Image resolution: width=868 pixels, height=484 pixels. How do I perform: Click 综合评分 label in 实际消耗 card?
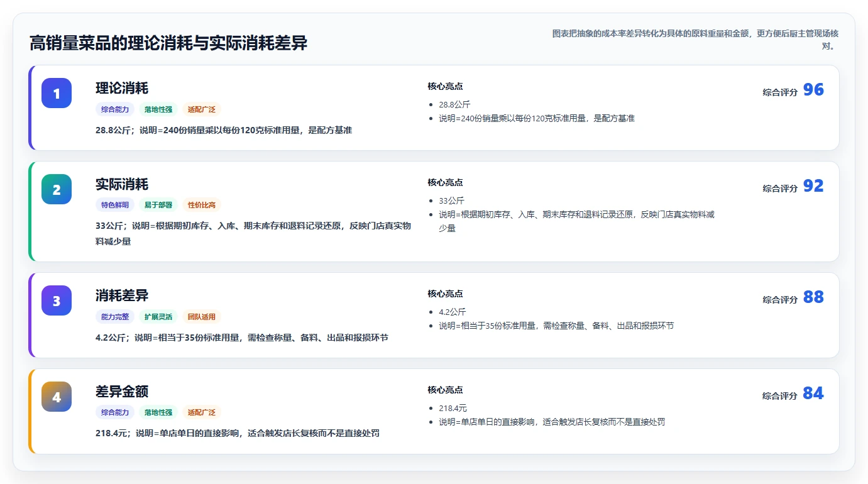[x=780, y=189]
